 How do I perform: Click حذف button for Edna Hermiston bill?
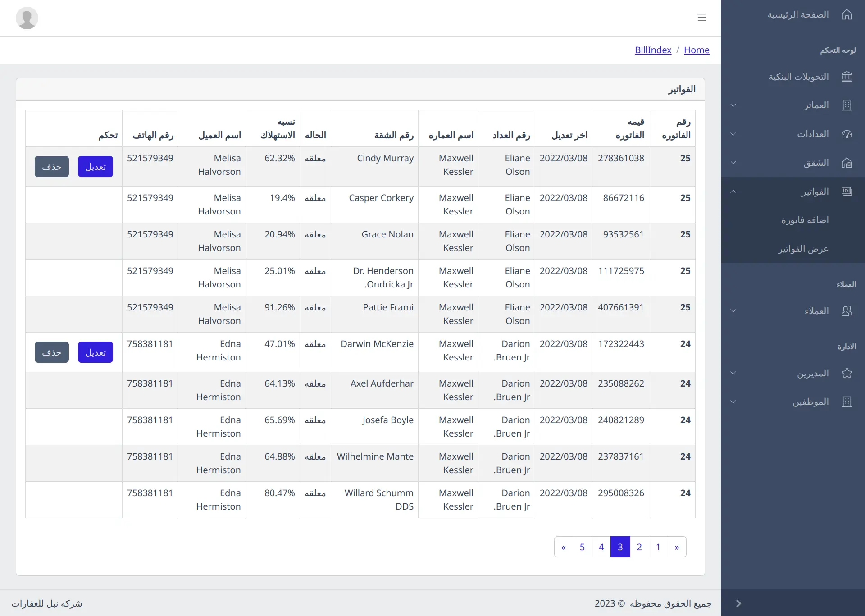coord(52,352)
